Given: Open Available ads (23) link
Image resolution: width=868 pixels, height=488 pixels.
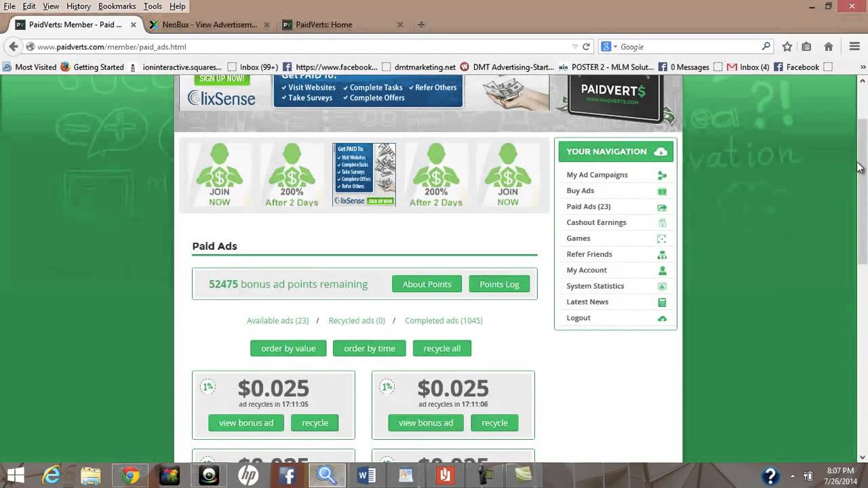Looking at the screenshot, I should (x=277, y=321).
